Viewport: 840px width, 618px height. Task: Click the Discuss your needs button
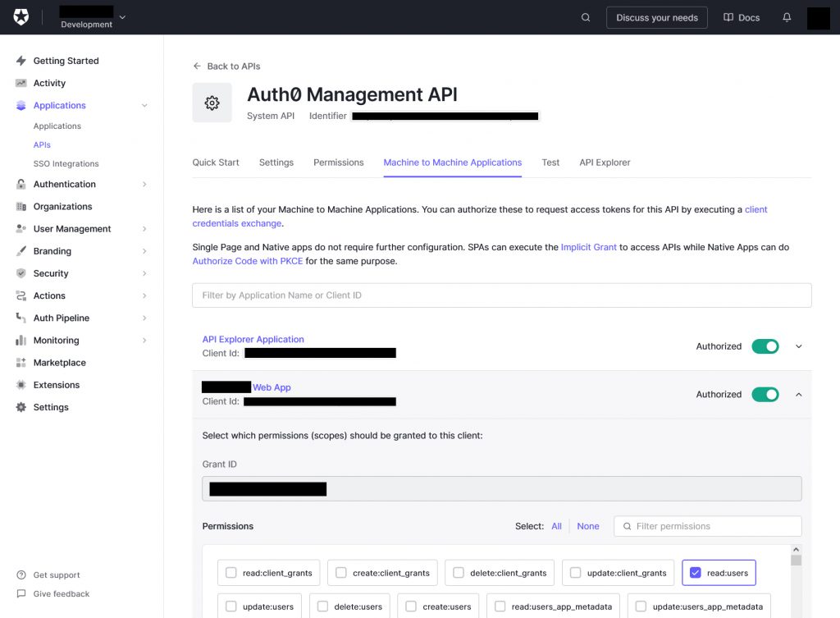pos(657,18)
